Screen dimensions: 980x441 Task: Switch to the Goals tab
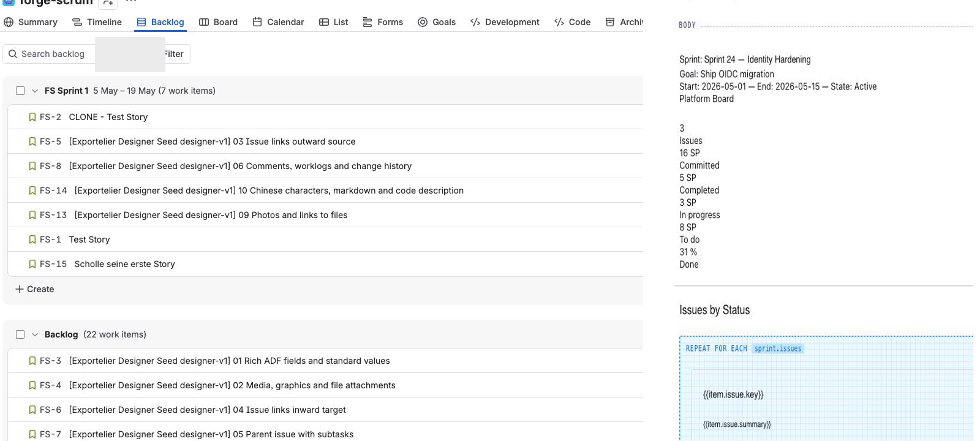click(437, 22)
